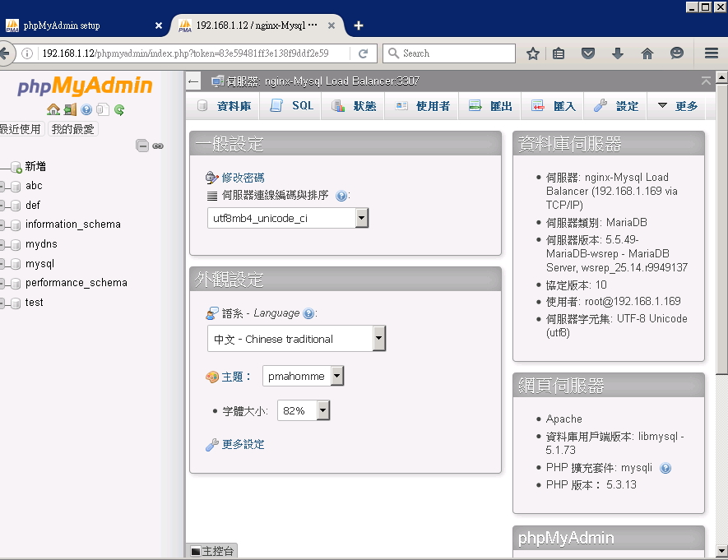Expand the performance_schema database node
This screenshot has height=560, width=728.
point(2,283)
